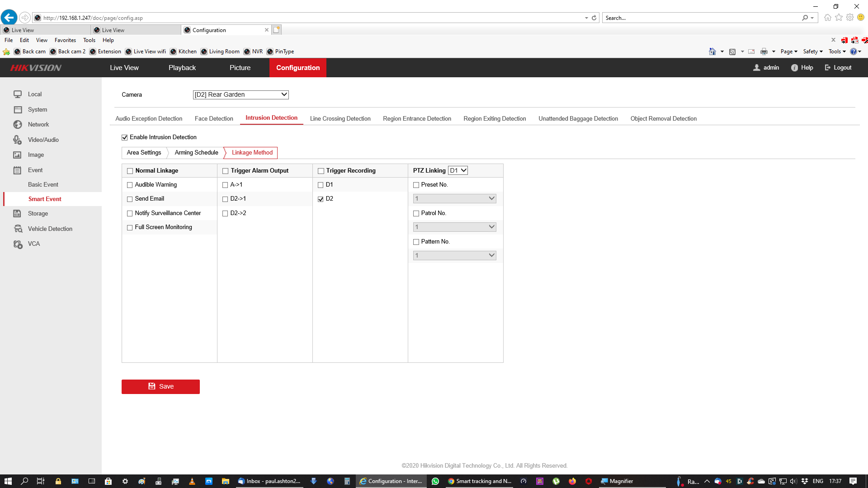Open the Preset No. value dropdown

454,199
